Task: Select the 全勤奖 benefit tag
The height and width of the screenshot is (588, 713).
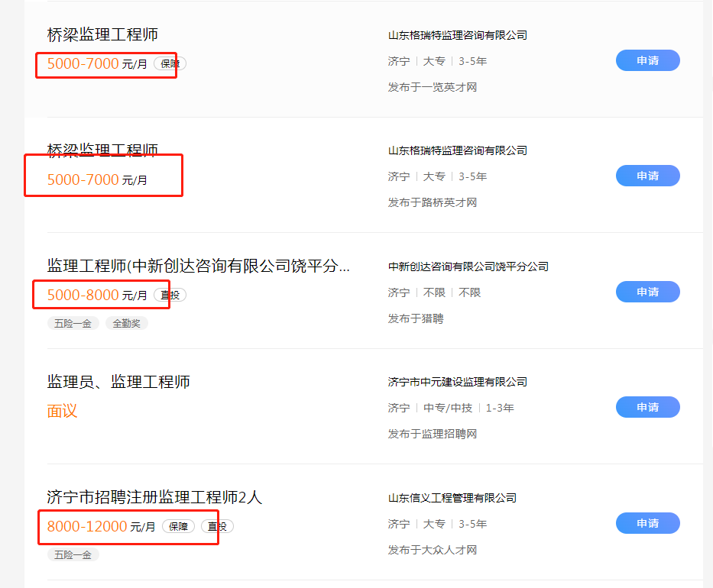Action: (126, 323)
